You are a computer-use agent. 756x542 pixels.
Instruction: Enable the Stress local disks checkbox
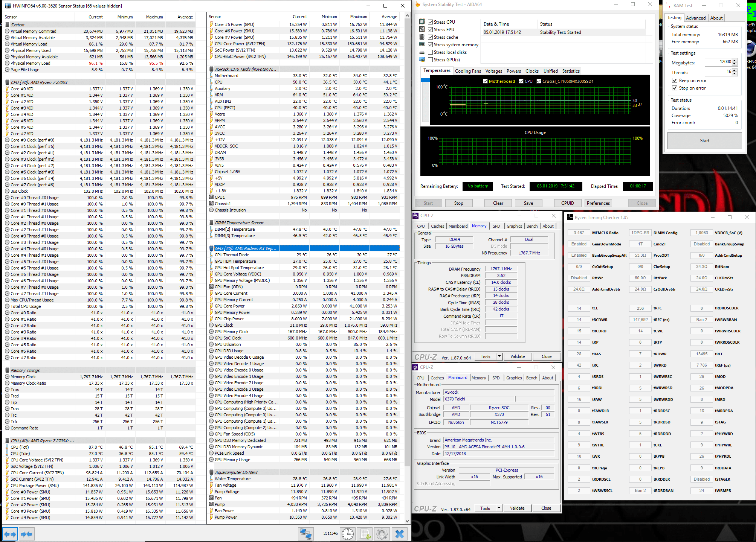pyautogui.click(x=431, y=52)
